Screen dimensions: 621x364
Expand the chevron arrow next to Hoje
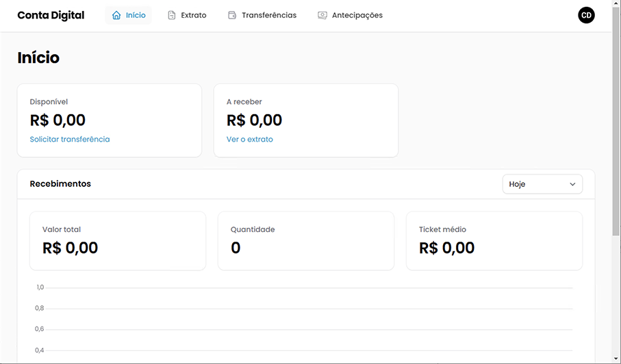[x=572, y=184]
